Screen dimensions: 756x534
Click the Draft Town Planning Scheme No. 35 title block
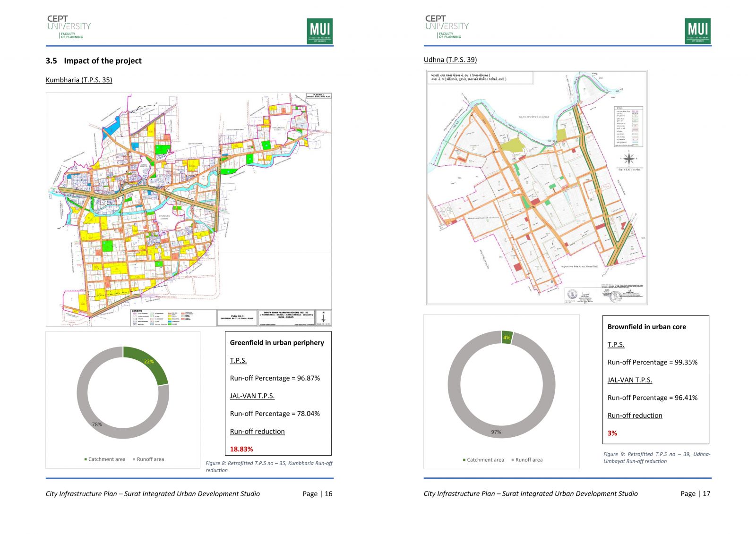point(286,318)
